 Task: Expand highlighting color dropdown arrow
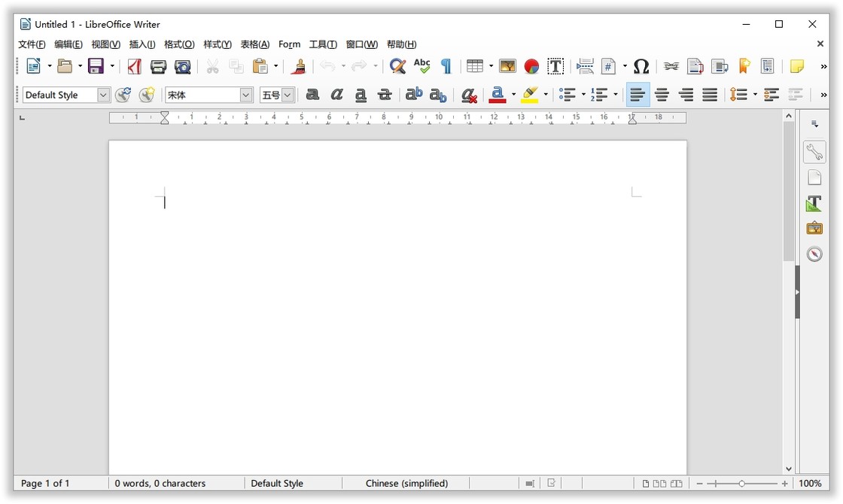click(x=546, y=95)
